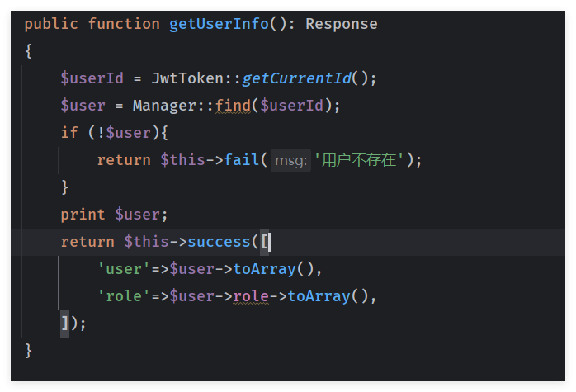Select the JwtToken class reference
The image size is (576, 392).
187,78
